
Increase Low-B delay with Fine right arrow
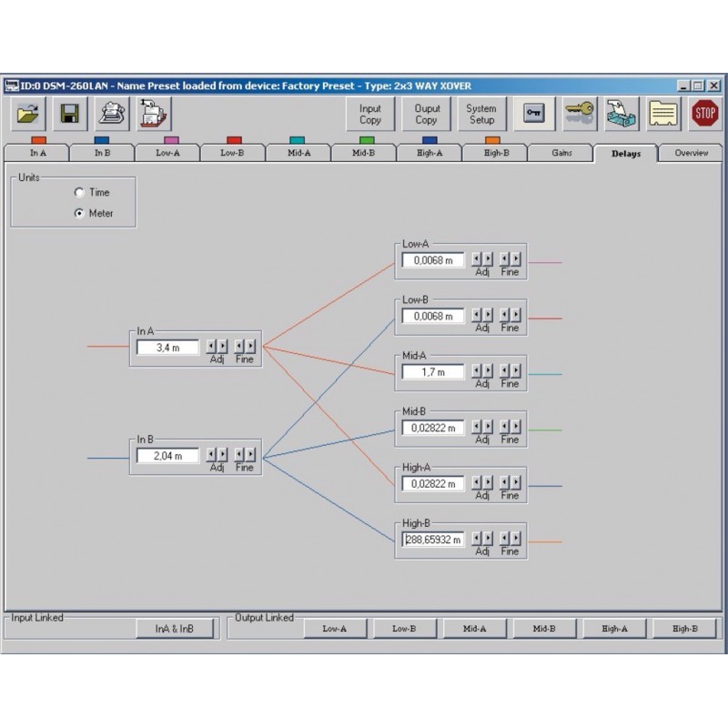point(515,315)
